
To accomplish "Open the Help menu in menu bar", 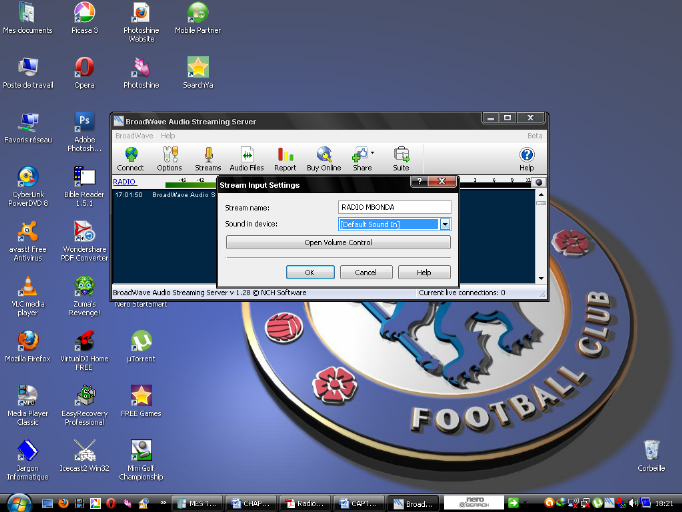I will tap(168, 135).
